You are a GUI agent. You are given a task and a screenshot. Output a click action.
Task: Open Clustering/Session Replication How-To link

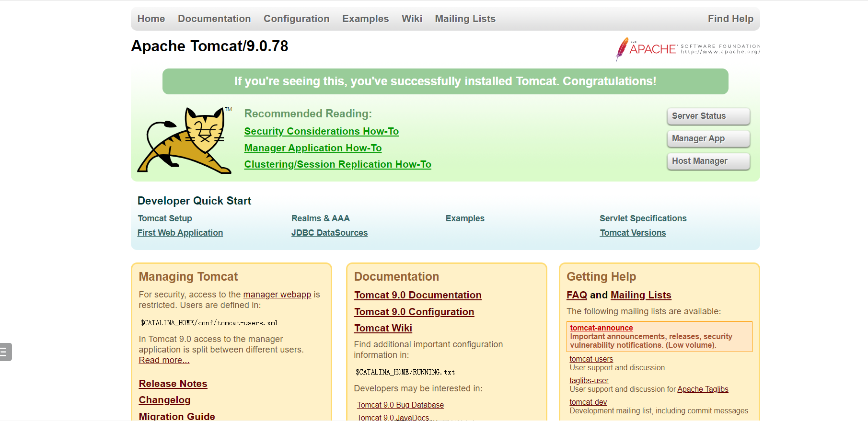(x=337, y=164)
